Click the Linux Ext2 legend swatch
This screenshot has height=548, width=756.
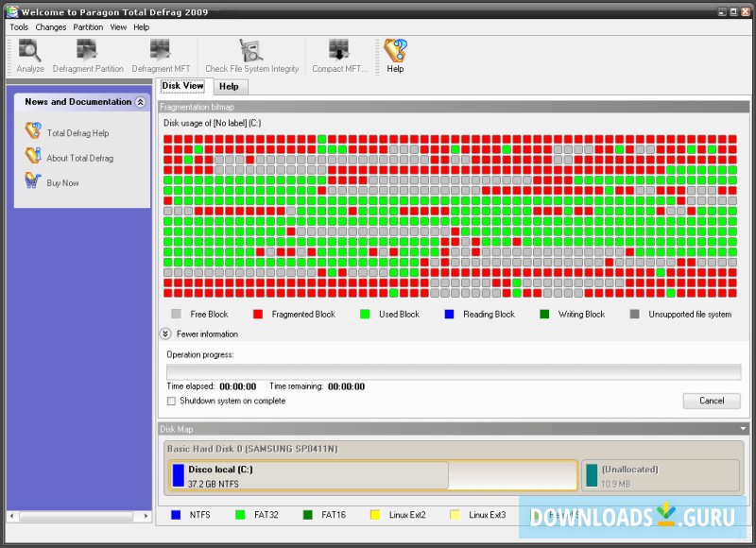[x=374, y=515]
